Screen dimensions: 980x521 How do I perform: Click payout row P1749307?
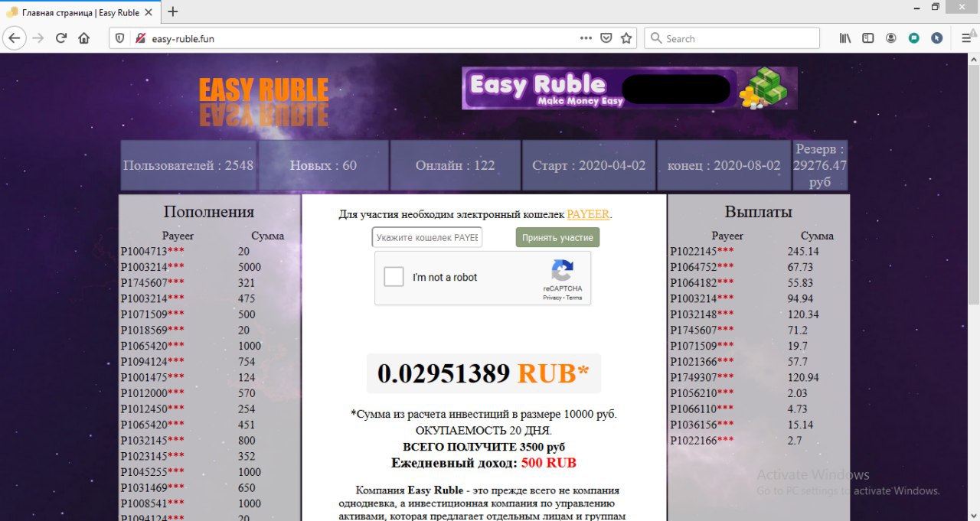(x=758, y=377)
